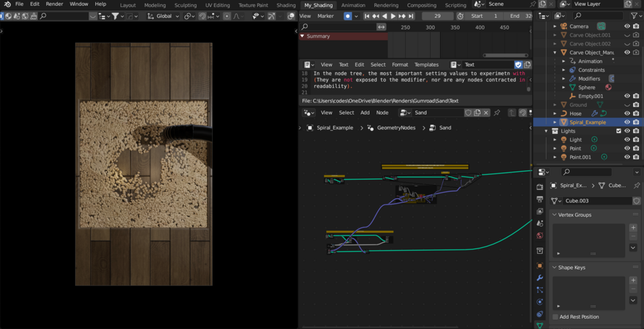Open the Modifiers wrench properties tab
The image size is (644, 329).
540,278
